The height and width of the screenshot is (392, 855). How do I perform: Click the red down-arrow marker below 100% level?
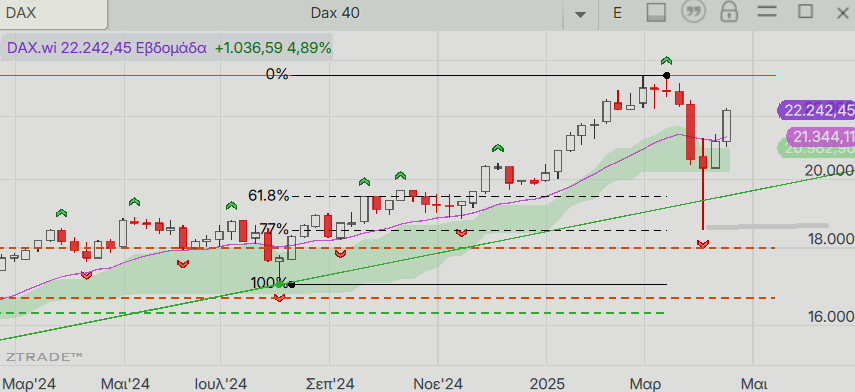(x=279, y=297)
